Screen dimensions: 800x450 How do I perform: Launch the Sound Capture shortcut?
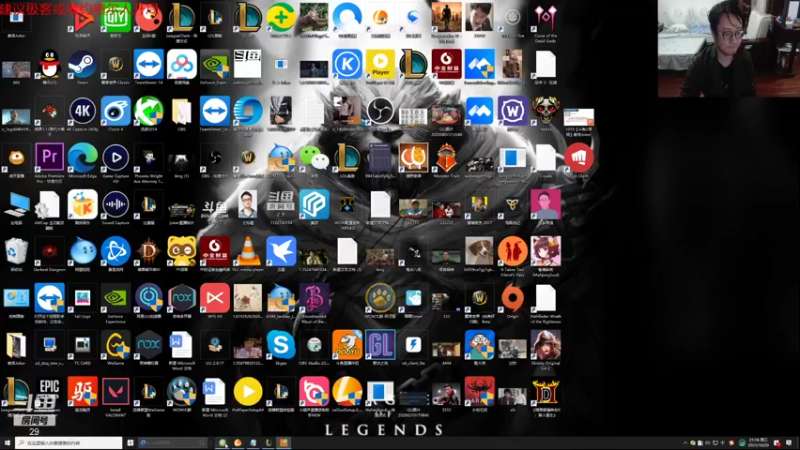[x=116, y=205]
